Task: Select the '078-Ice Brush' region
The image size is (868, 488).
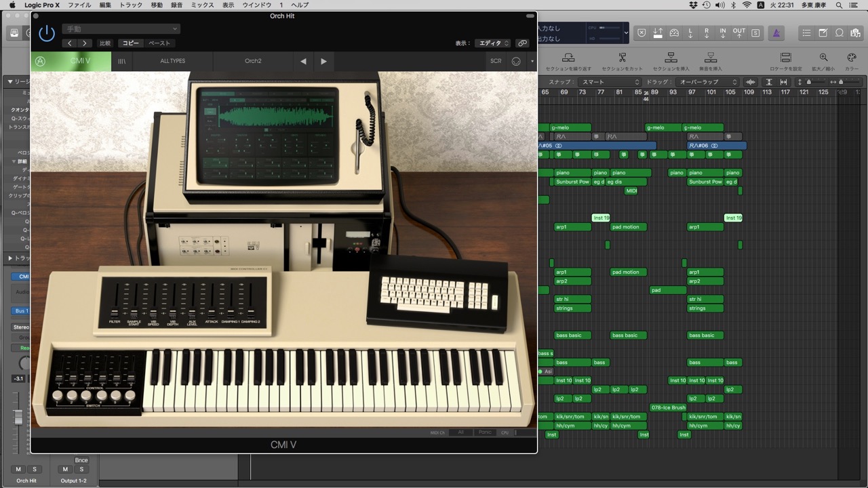Action: coord(668,407)
